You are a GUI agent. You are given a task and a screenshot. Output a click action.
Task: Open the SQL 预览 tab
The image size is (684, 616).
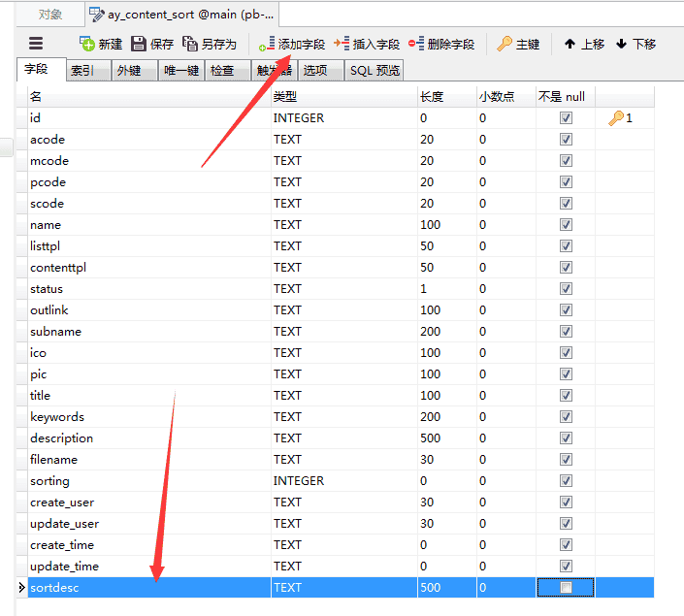pos(374,71)
